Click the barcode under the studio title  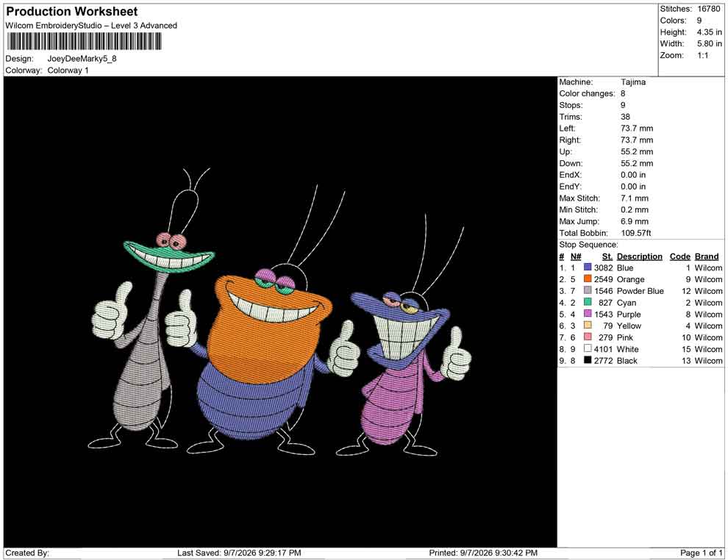pos(84,42)
